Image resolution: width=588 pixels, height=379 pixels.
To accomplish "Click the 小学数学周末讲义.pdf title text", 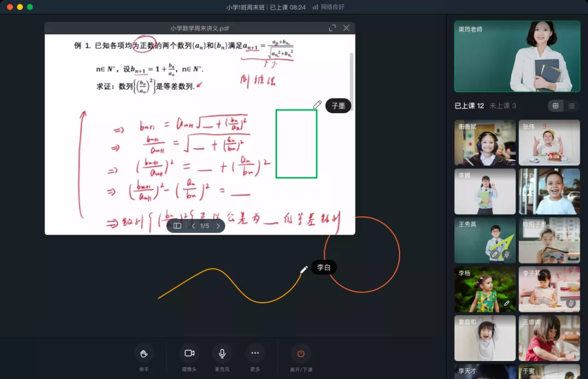I will [199, 28].
